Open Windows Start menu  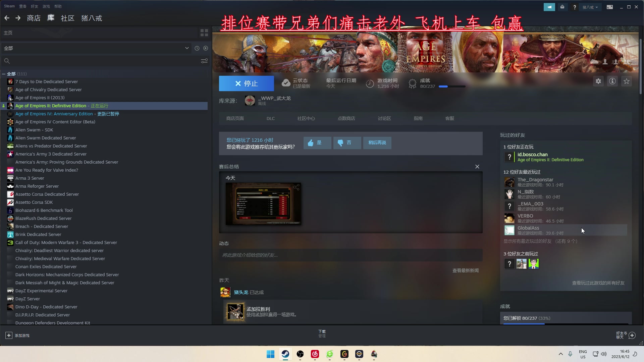270,354
